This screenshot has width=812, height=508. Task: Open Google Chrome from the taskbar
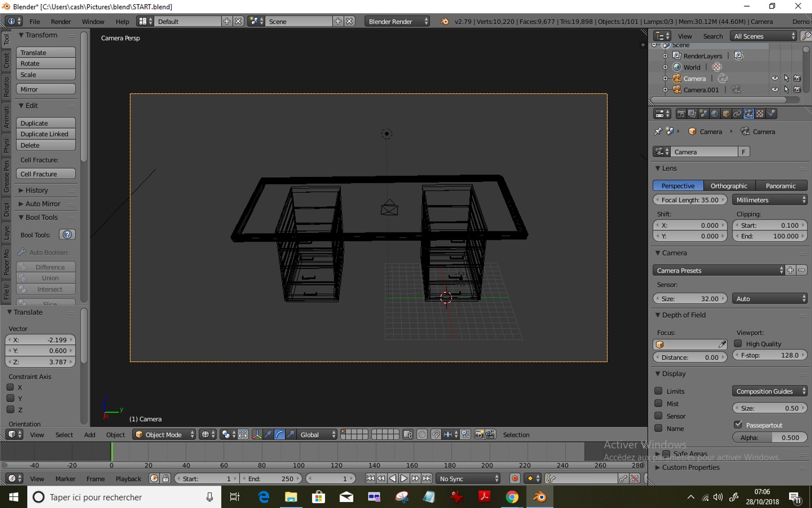click(512, 497)
